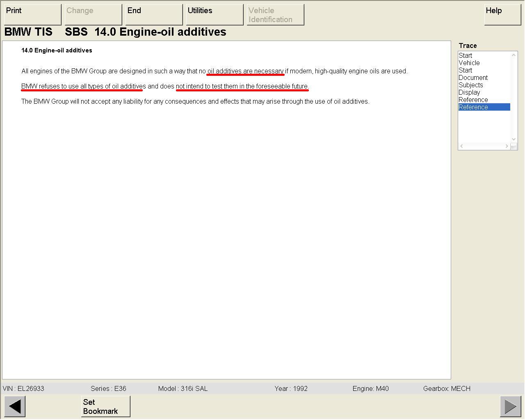The height and width of the screenshot is (420, 525).
Task: Go forward with the right arrow icon
Action: [x=510, y=406]
